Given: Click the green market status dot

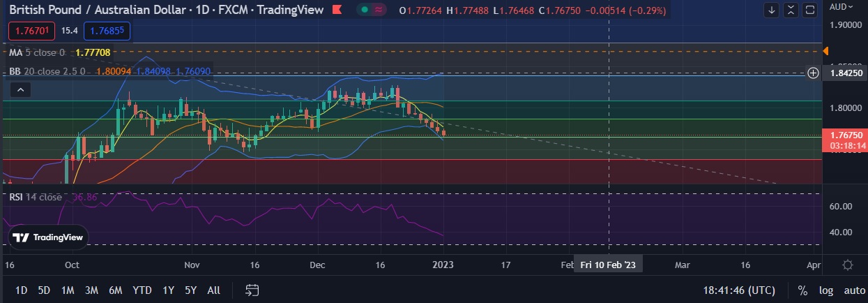Looking at the screenshot, I should (364, 10).
